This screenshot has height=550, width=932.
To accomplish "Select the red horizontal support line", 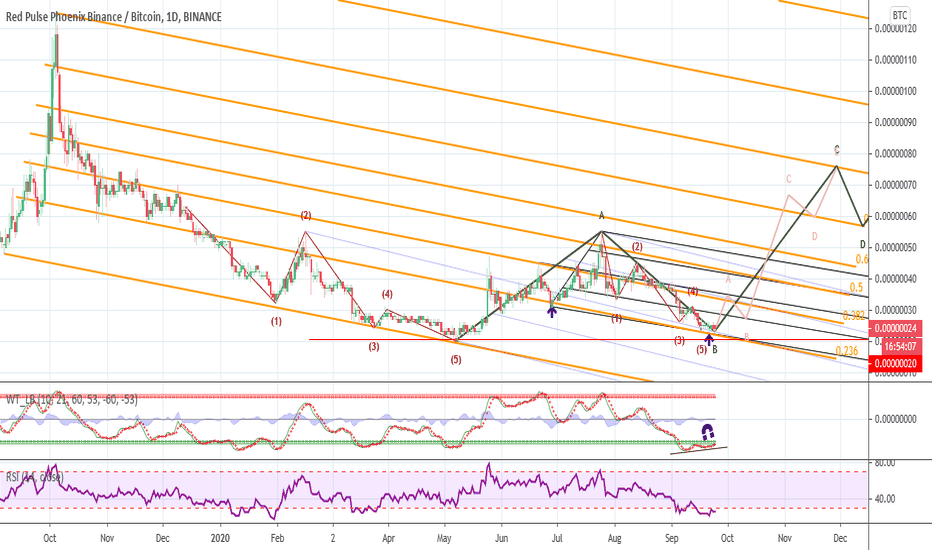I will pos(588,340).
